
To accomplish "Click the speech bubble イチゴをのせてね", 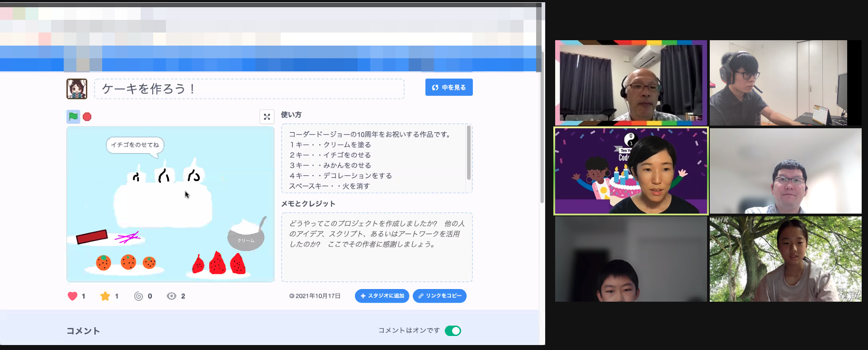I will point(135,146).
